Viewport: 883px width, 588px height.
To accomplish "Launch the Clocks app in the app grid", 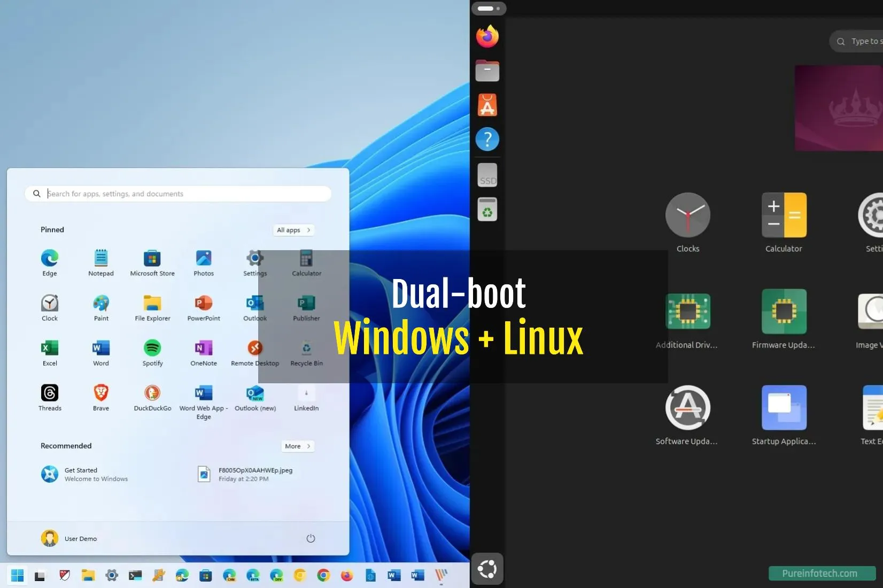I will coord(687,215).
